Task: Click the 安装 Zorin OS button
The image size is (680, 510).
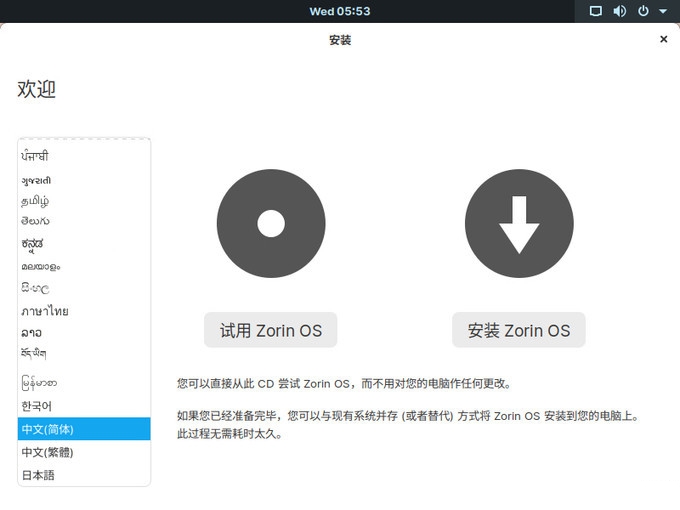Action: 519,330
